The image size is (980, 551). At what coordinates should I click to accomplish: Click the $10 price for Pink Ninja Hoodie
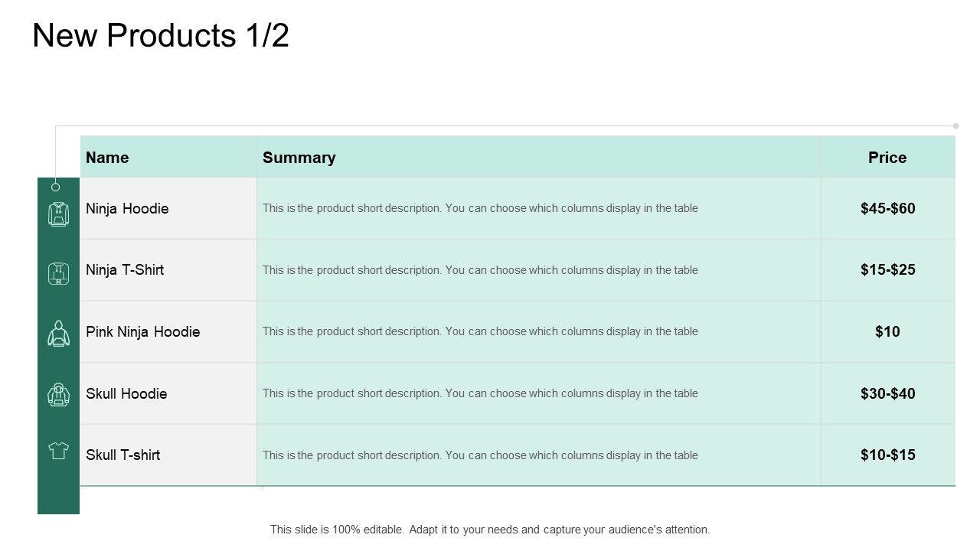[x=887, y=331]
